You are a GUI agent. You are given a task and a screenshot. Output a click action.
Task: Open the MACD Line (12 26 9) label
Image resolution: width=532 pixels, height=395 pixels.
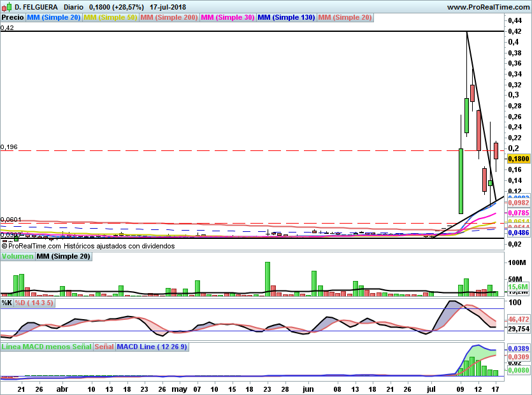click(x=152, y=347)
